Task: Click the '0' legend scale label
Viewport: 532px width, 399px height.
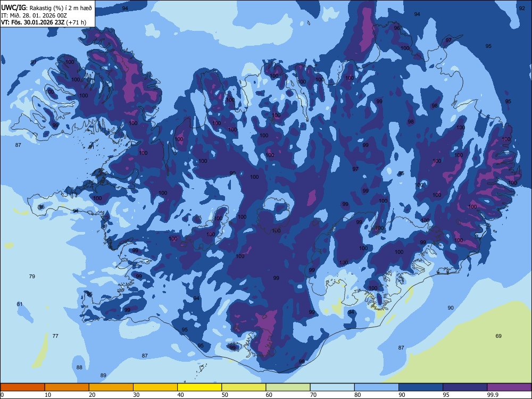Action: (x=2, y=395)
